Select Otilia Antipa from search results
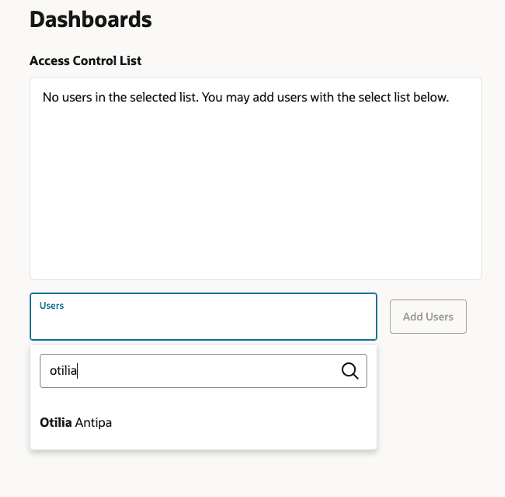The width and height of the screenshot is (505, 497). [203, 422]
